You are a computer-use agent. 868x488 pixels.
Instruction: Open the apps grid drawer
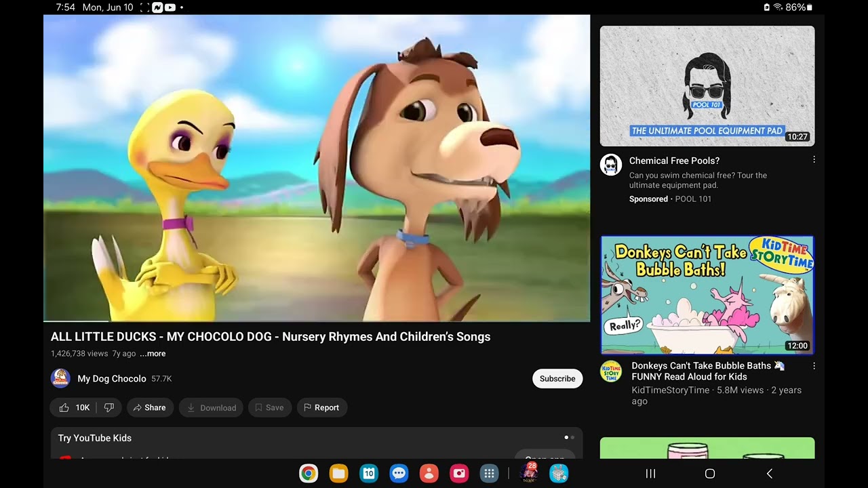point(489,473)
